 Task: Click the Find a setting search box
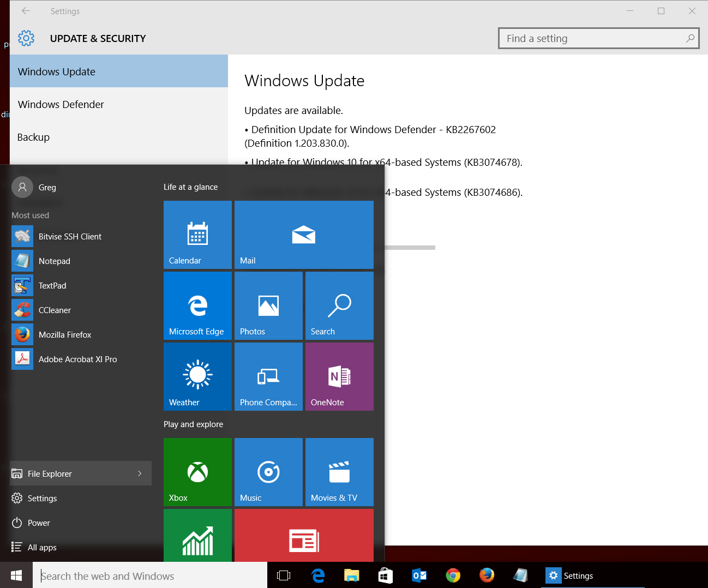[598, 38]
